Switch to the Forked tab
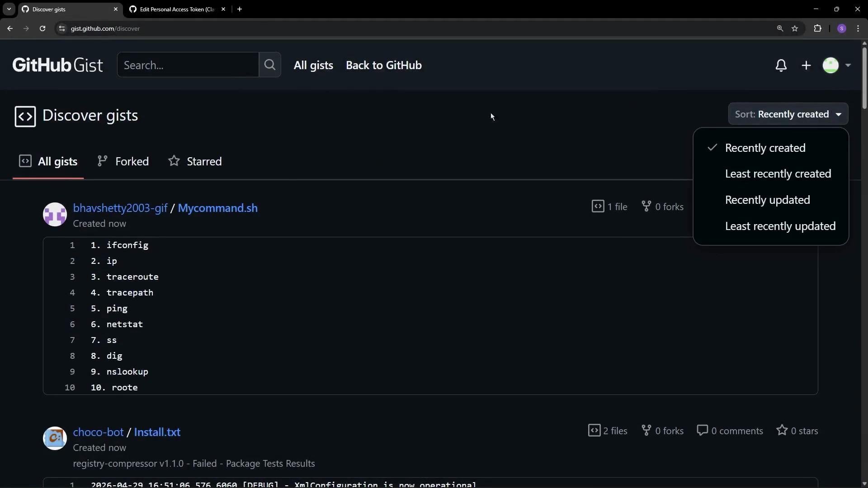 click(x=123, y=161)
